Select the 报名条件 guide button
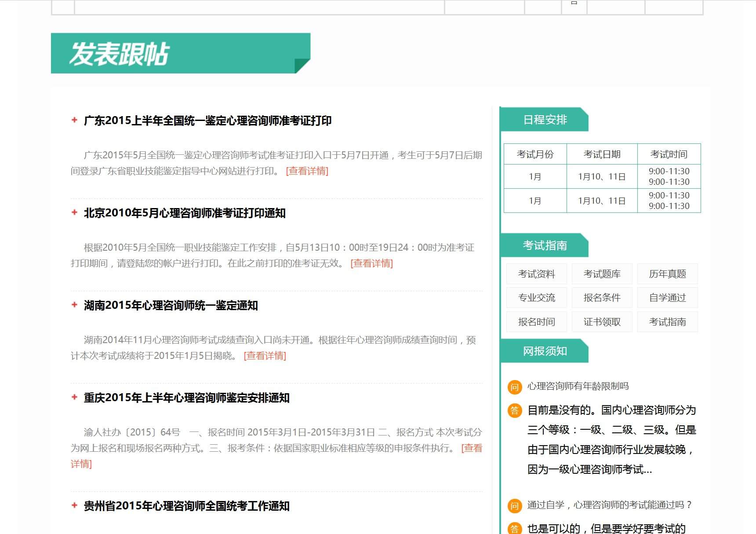This screenshot has width=756, height=534. coord(602,298)
